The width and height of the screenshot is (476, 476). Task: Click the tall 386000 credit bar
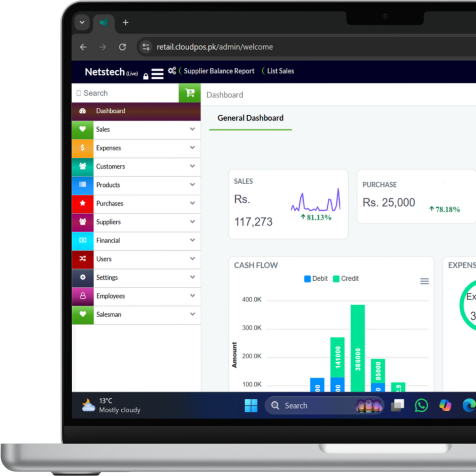coord(357,348)
